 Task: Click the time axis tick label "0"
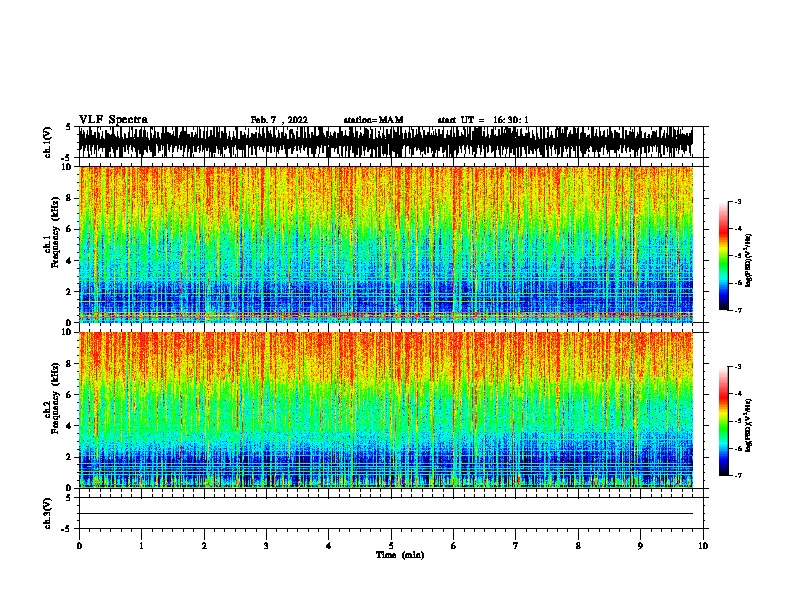(x=79, y=546)
